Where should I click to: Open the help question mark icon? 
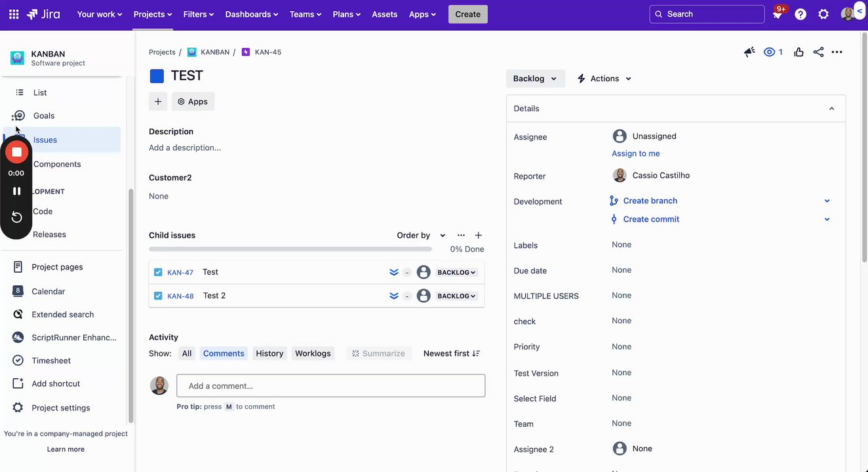(800, 14)
